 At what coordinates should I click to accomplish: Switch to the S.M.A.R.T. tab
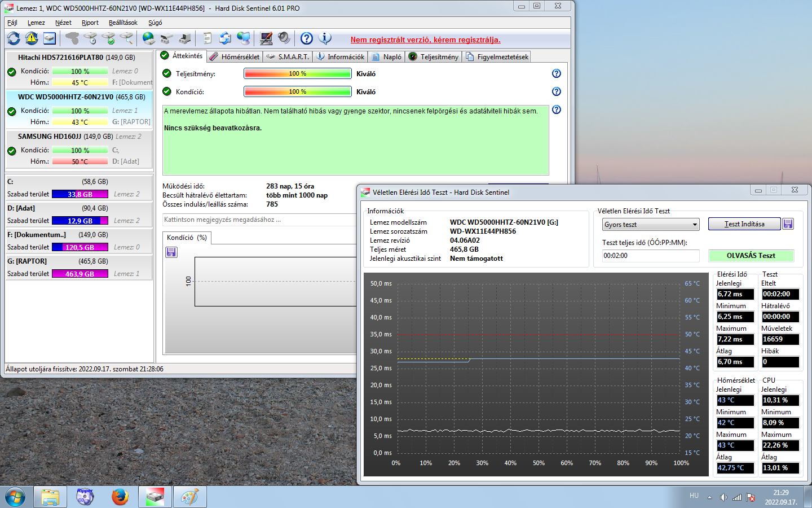[x=288, y=56]
